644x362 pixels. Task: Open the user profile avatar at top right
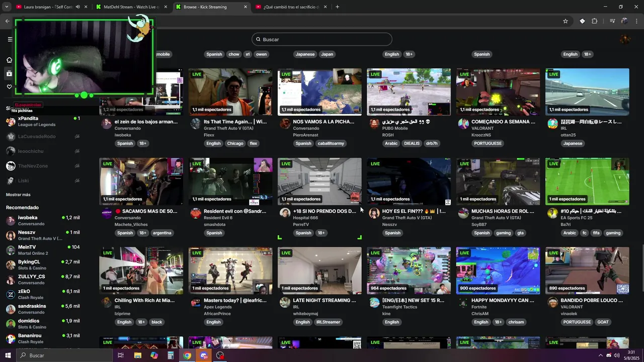tap(625, 39)
